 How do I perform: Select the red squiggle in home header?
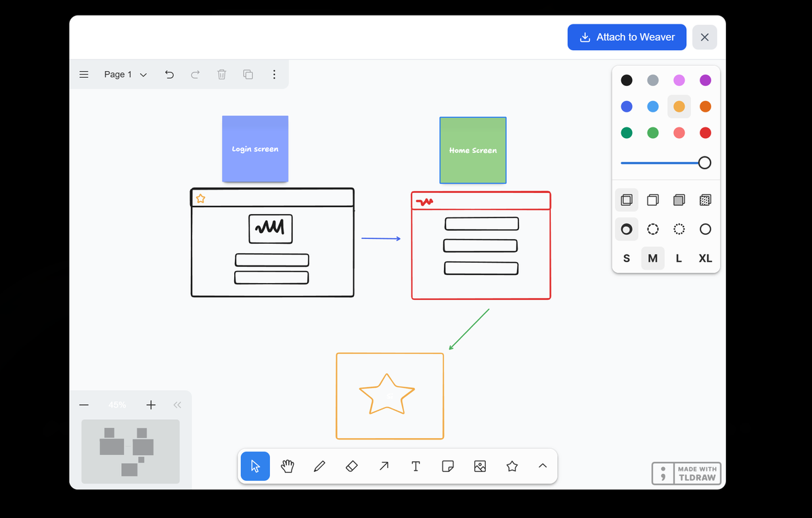click(424, 201)
